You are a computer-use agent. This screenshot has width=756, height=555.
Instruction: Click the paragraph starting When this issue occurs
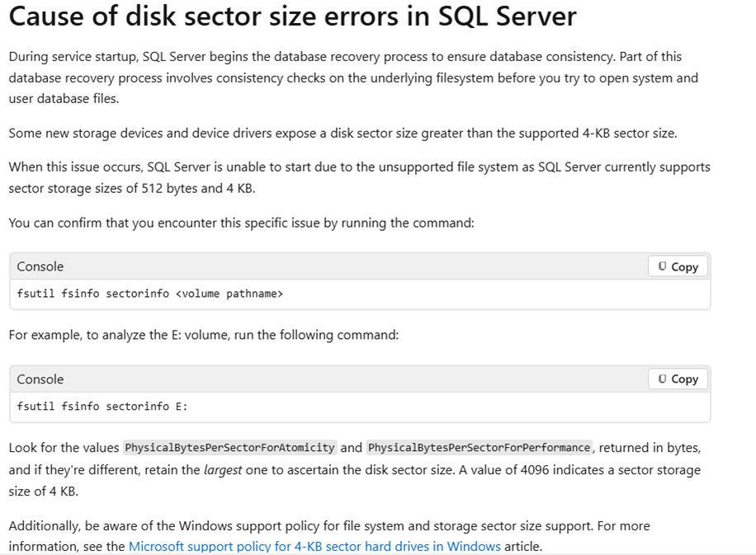click(x=358, y=177)
